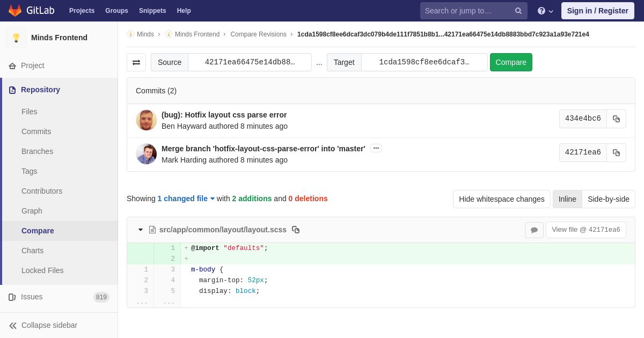
Task: Open Graph in sidebar
Action: pos(32,211)
